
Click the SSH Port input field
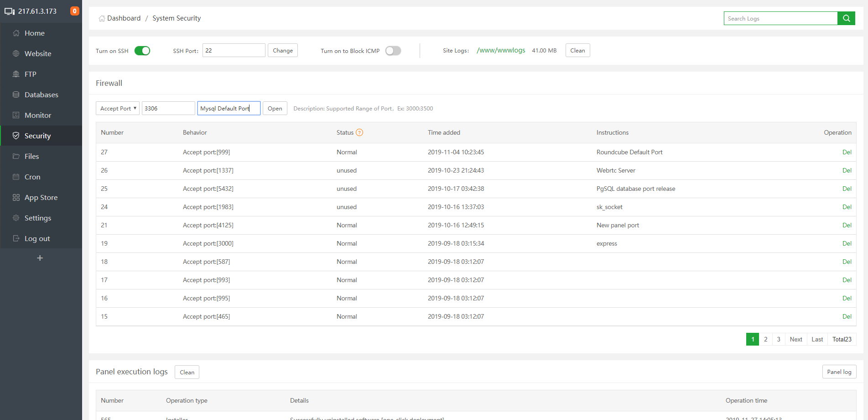click(x=234, y=50)
